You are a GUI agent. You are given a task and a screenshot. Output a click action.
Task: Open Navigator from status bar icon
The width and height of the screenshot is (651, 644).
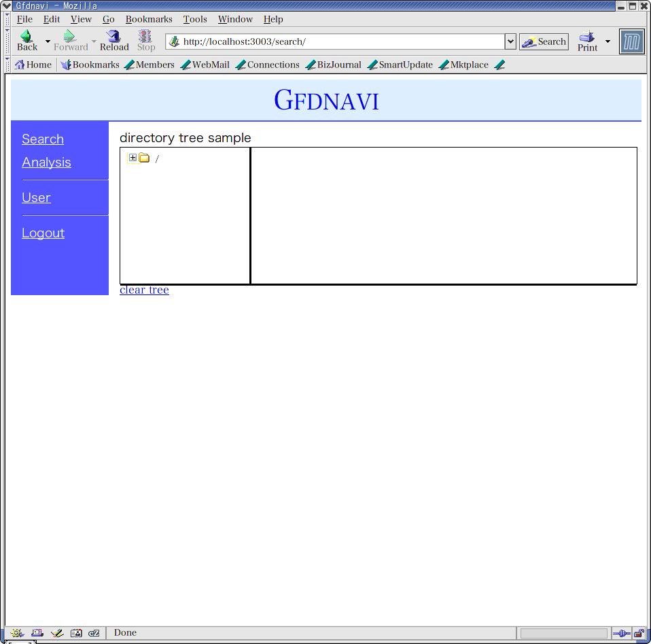click(17, 633)
